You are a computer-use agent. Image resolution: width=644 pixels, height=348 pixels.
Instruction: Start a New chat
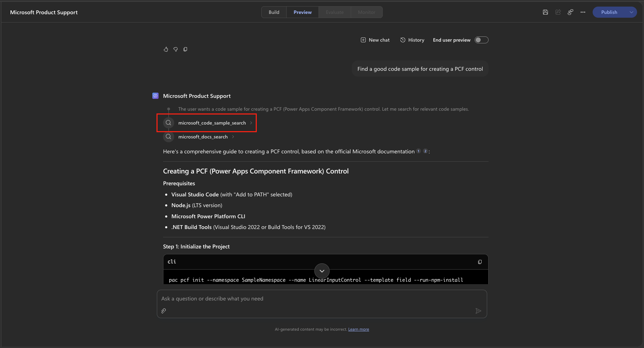pos(375,40)
